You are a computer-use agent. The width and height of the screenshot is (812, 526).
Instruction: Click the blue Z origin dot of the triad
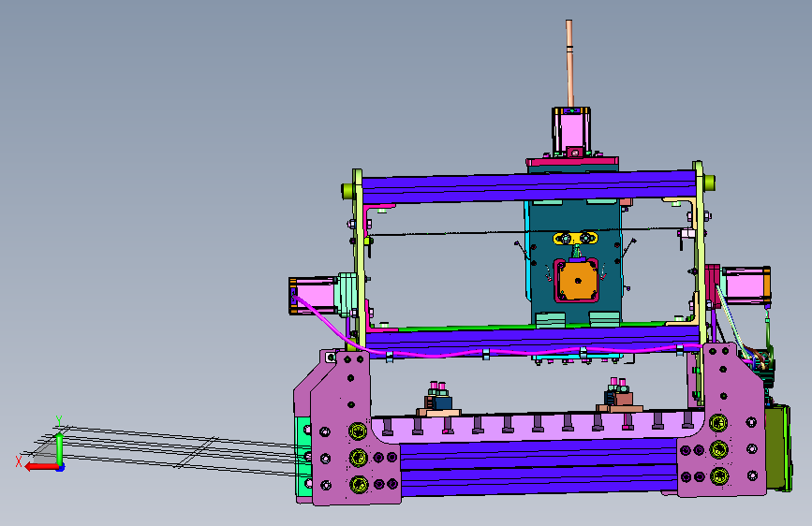(61, 468)
